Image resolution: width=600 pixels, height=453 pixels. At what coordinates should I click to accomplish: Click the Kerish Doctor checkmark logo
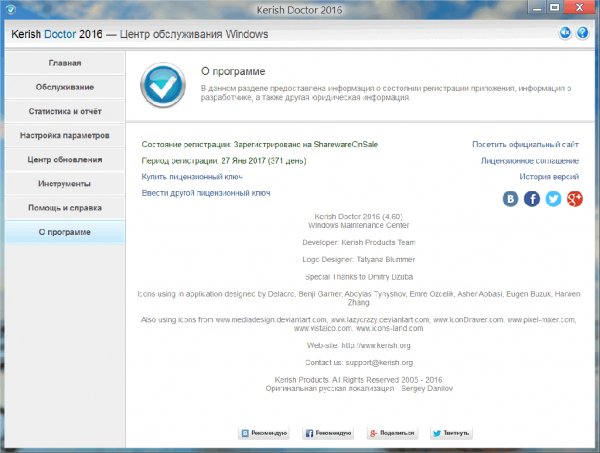tap(163, 85)
